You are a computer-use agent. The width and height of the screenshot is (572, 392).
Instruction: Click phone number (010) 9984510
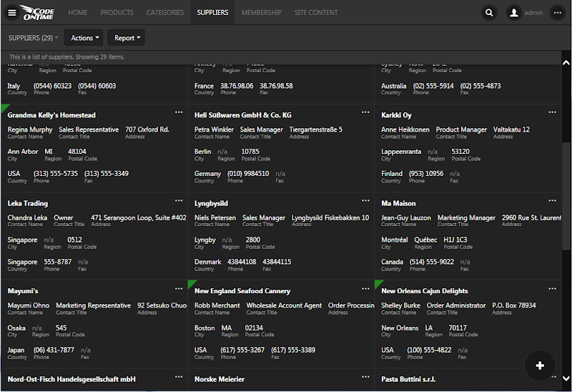(x=248, y=174)
